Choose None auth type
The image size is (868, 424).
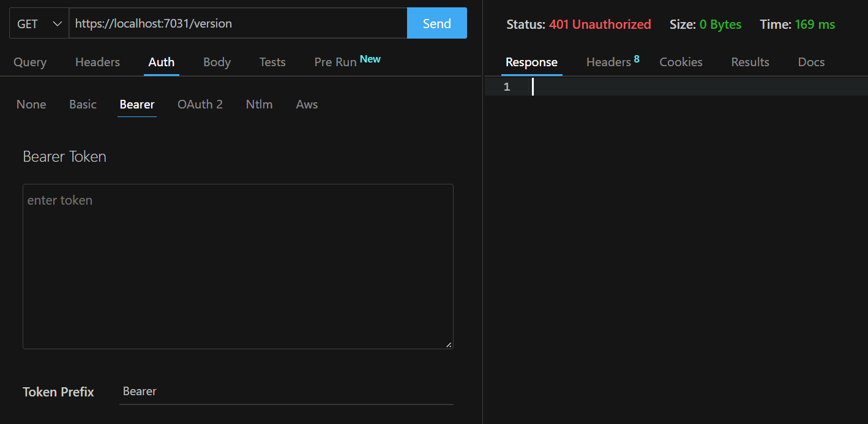tap(31, 104)
